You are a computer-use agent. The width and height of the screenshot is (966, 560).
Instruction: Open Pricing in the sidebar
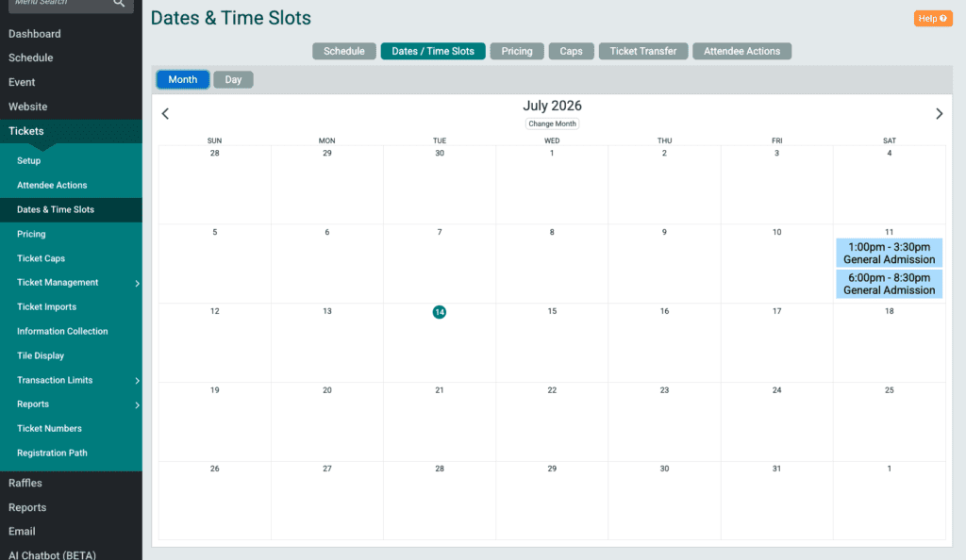click(x=31, y=234)
